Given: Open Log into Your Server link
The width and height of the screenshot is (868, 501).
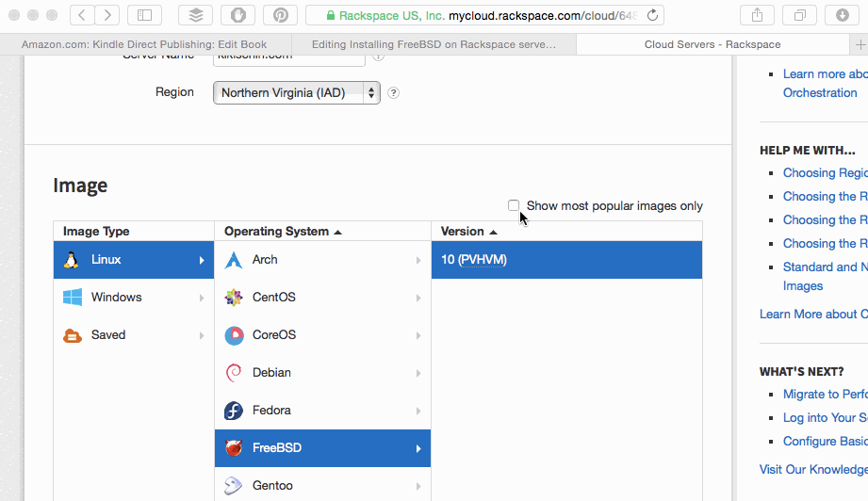Looking at the screenshot, I should [826, 418].
